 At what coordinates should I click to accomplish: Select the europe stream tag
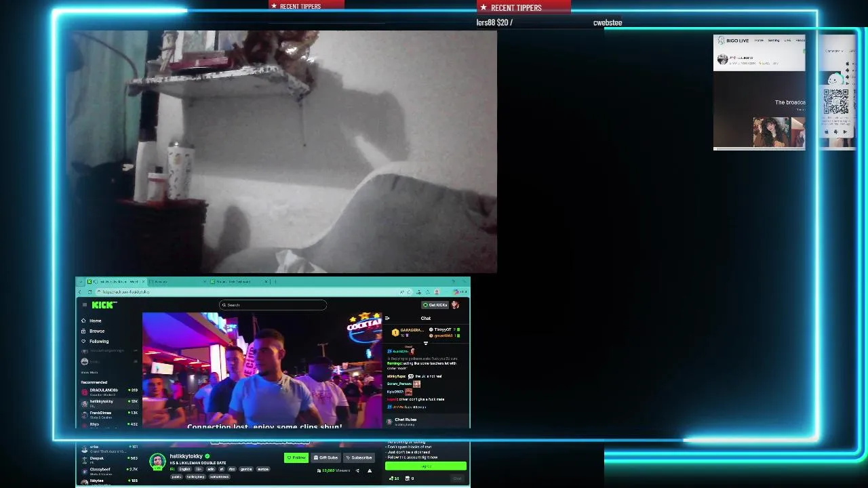(x=263, y=469)
